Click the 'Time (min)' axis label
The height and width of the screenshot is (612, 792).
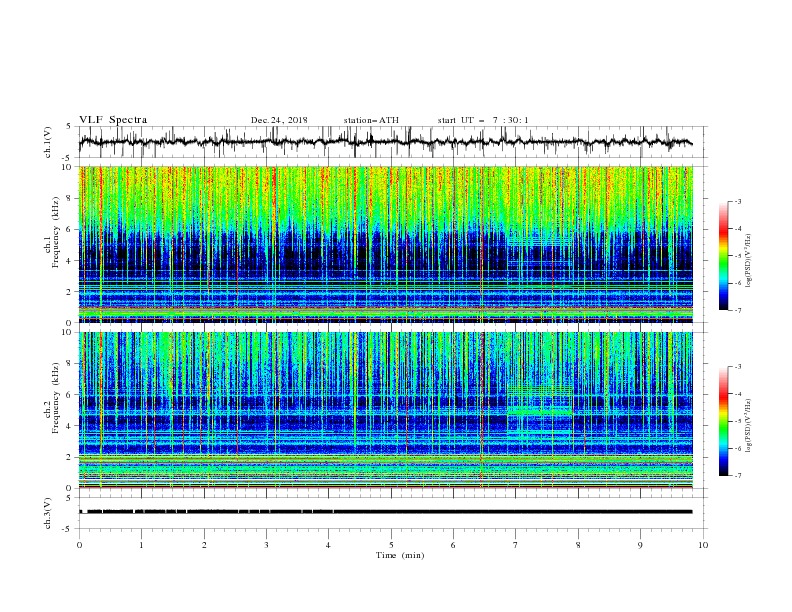click(x=400, y=555)
